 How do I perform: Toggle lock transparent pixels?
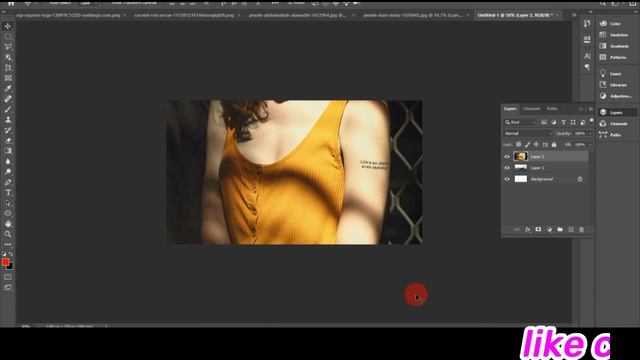point(519,144)
